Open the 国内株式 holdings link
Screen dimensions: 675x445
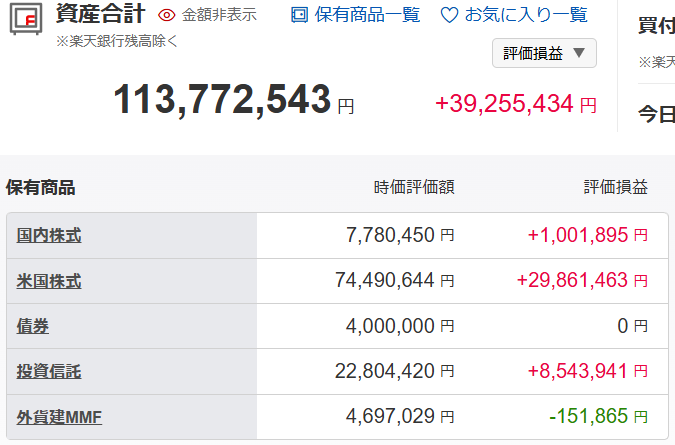pos(49,236)
